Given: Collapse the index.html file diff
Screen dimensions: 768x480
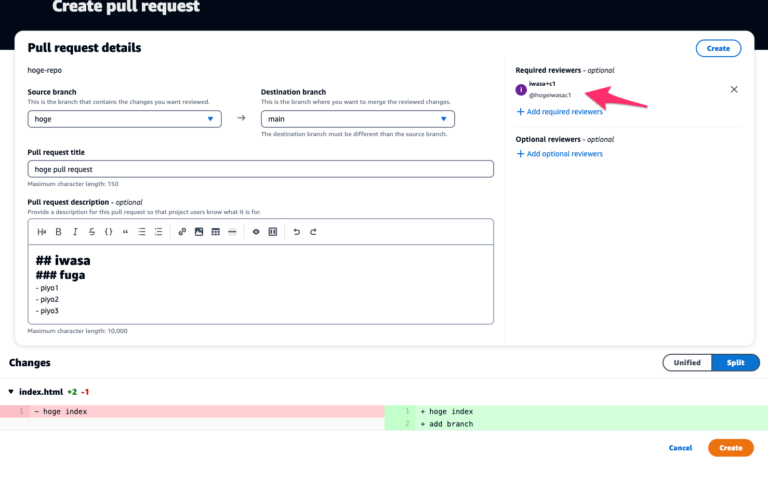Looking at the screenshot, I should pos(11,392).
